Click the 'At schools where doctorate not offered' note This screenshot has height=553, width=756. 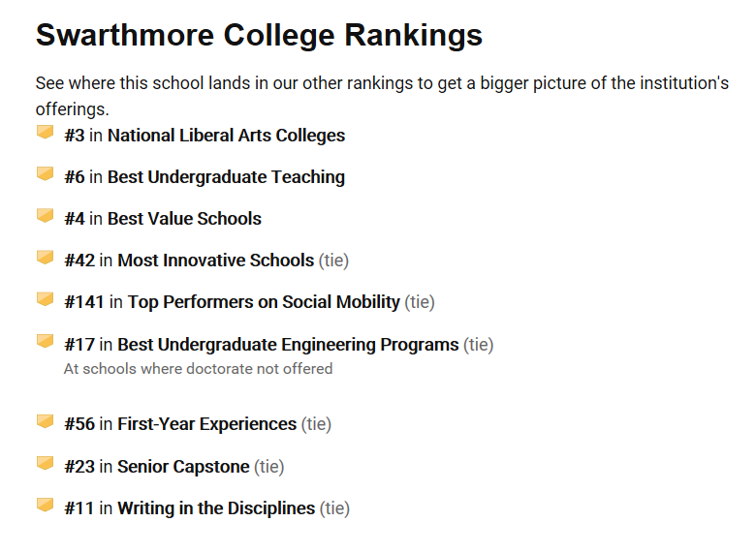click(x=198, y=369)
